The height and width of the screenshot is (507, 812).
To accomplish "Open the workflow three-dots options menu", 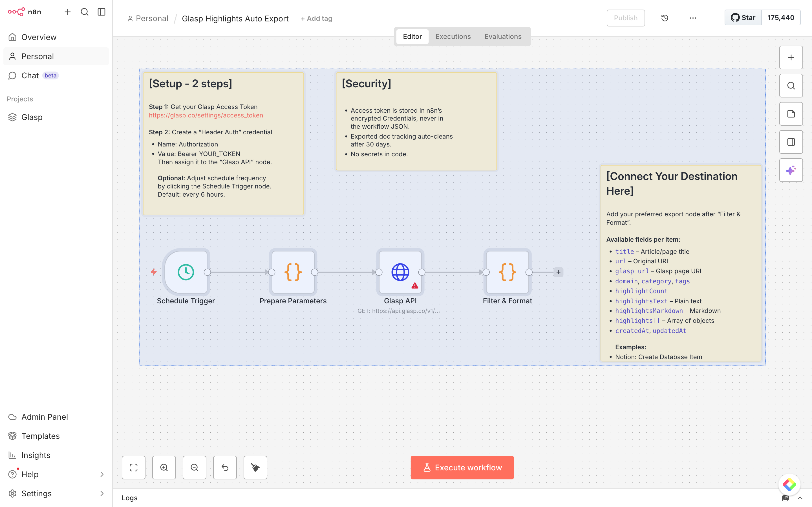I will (692, 18).
